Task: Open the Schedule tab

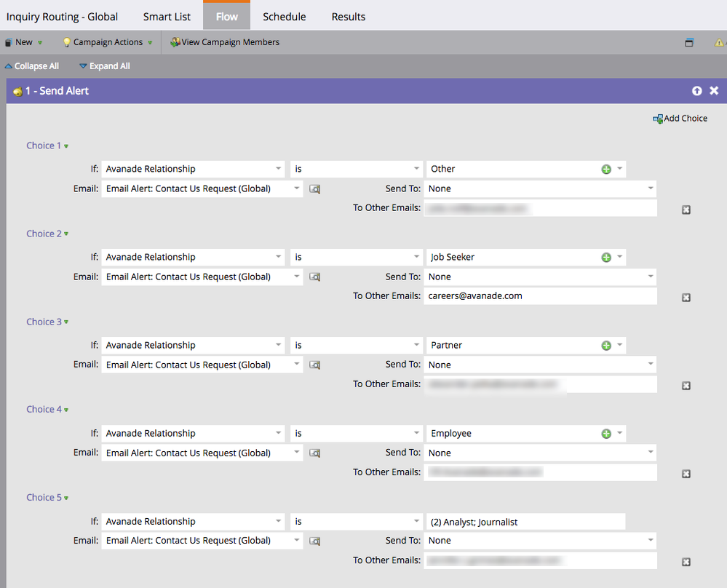Action: point(285,17)
